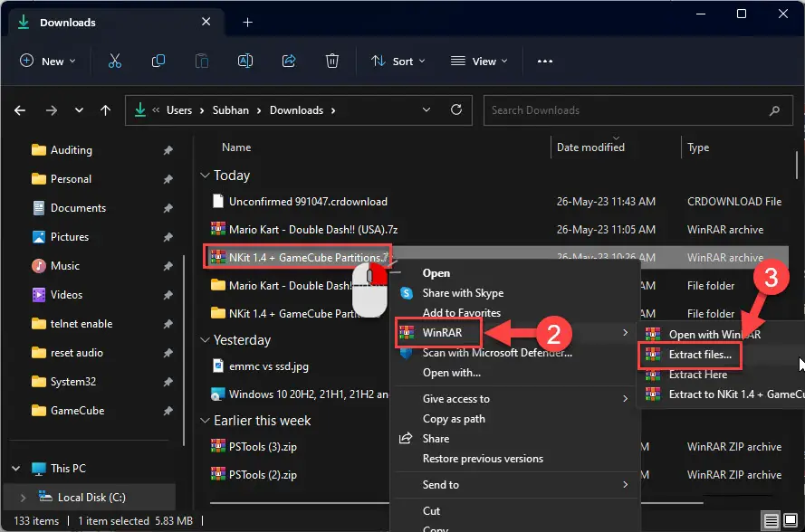Click the Paste clipboard icon in toolbar
805x532 pixels.
[202, 61]
